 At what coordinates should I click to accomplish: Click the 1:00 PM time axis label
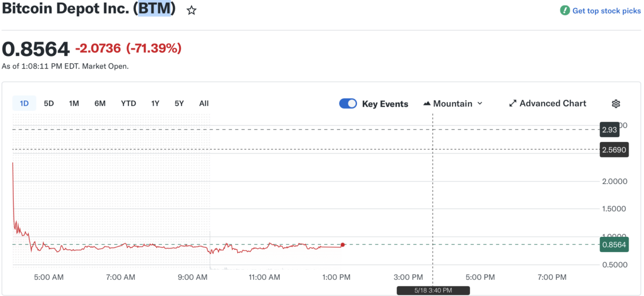tap(335, 277)
